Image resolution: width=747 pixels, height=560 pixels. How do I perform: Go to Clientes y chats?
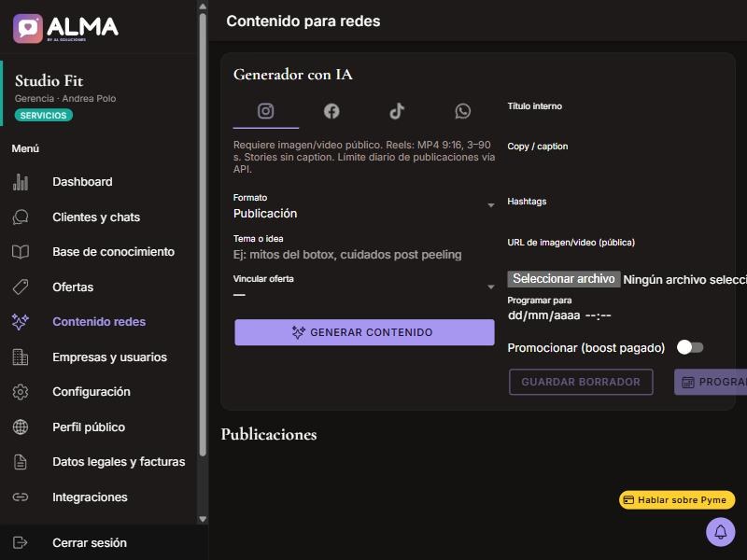tap(99, 217)
